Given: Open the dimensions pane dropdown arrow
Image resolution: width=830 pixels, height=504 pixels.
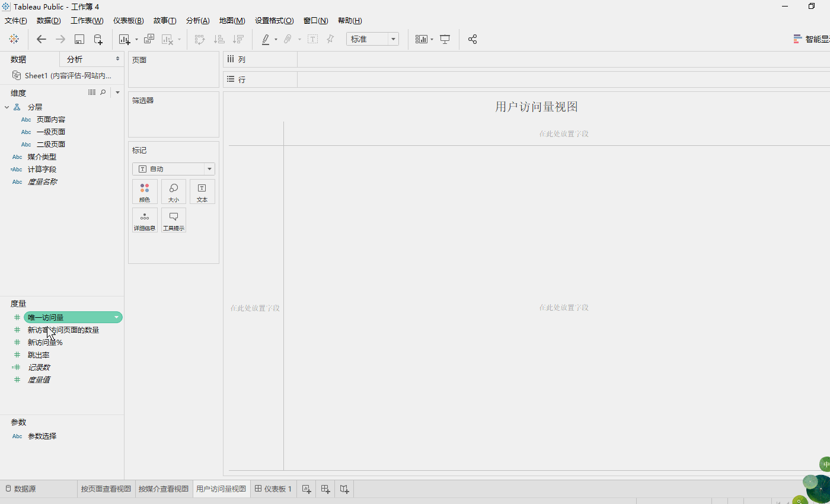Looking at the screenshot, I should 117,92.
